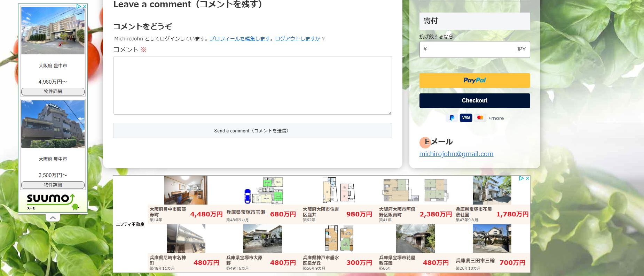
Task: Click the ログアウトしますか logout link
Action: [x=297, y=39]
